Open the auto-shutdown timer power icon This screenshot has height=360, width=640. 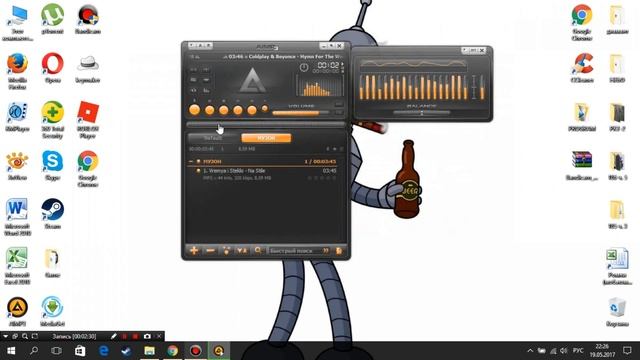304,68
